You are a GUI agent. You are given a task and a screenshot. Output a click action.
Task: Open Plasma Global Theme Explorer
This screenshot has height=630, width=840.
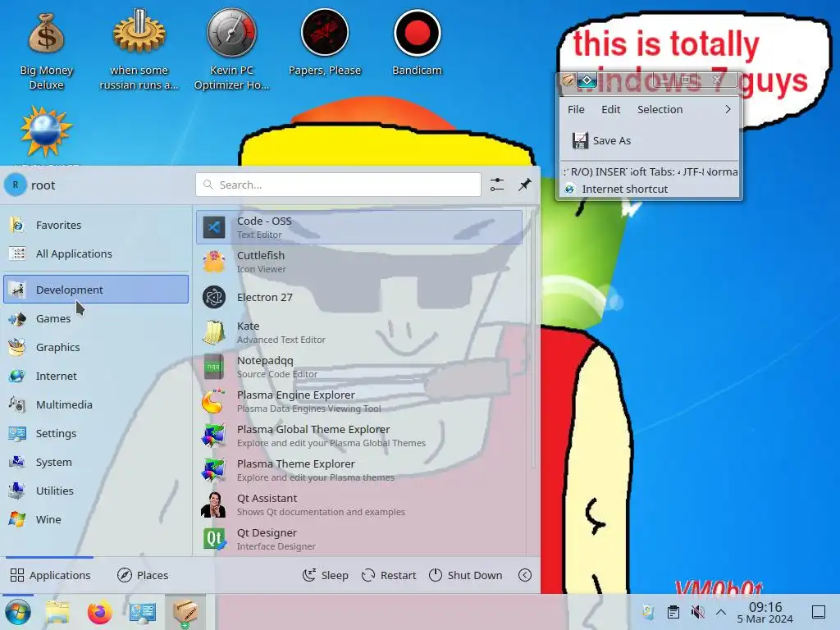click(359, 436)
